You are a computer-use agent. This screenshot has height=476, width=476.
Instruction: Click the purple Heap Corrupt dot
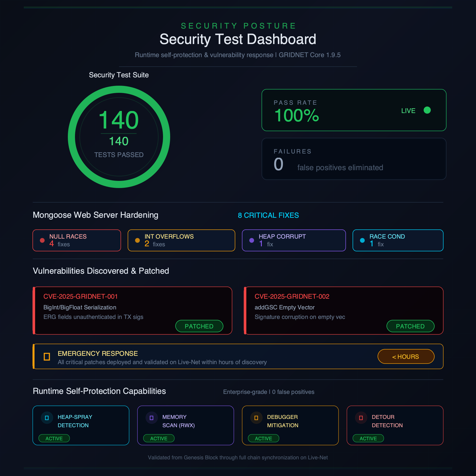pos(252,240)
